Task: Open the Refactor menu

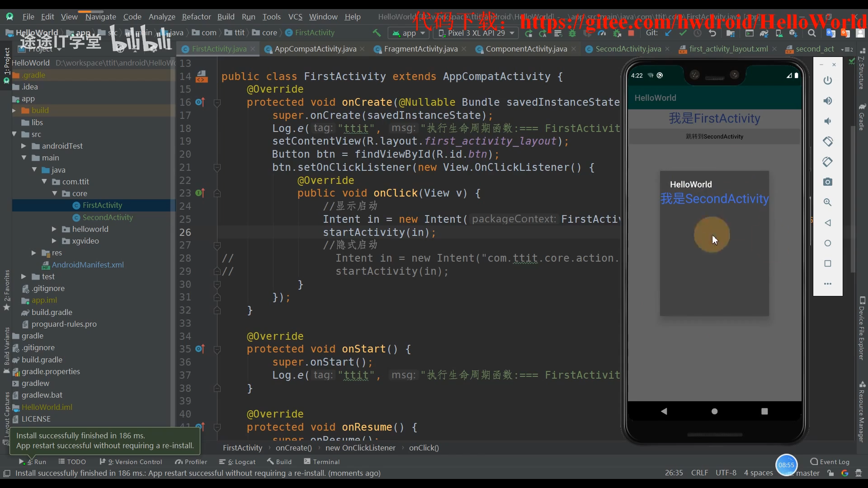Action: pos(196,17)
